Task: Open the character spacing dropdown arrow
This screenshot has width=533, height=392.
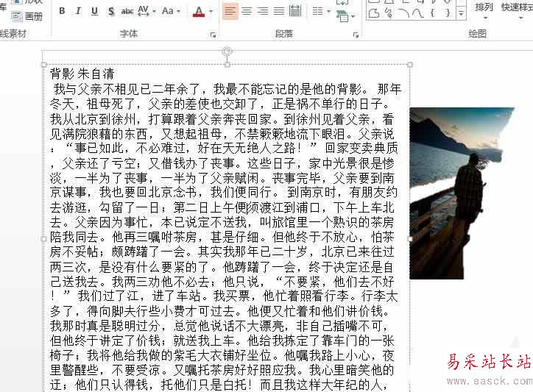Action: 154,12
